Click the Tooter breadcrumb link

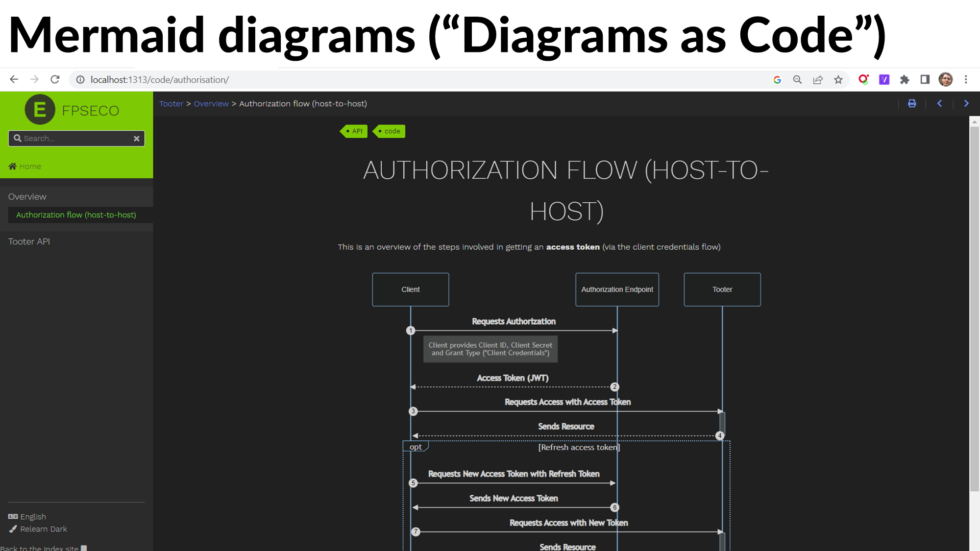point(171,104)
